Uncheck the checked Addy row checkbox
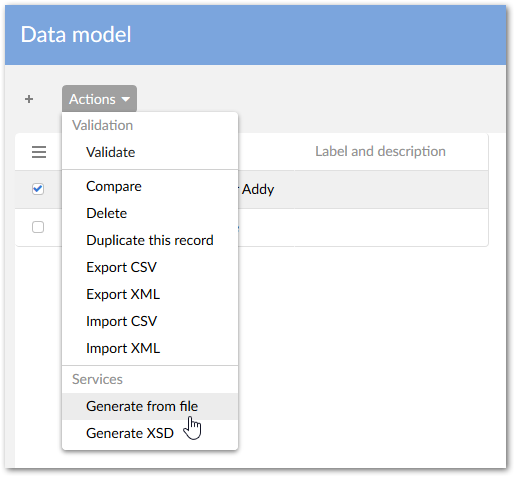515x477 pixels. pyautogui.click(x=38, y=189)
